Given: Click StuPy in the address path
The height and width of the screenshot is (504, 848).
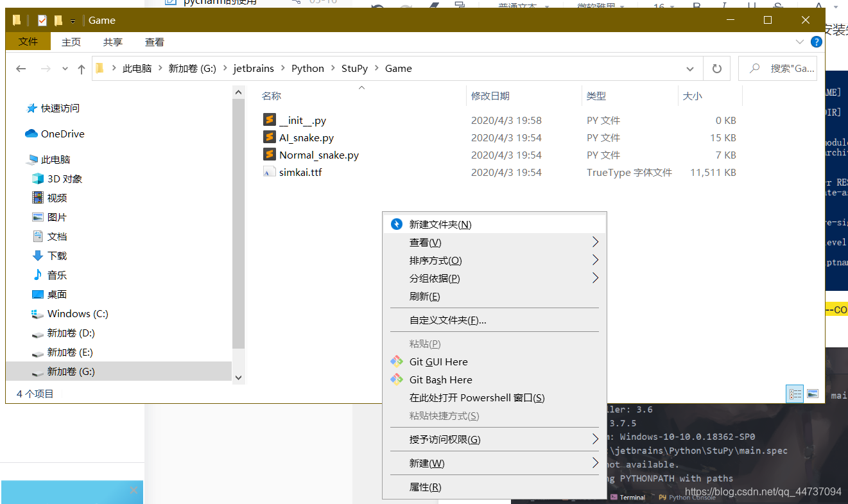Looking at the screenshot, I should (354, 68).
